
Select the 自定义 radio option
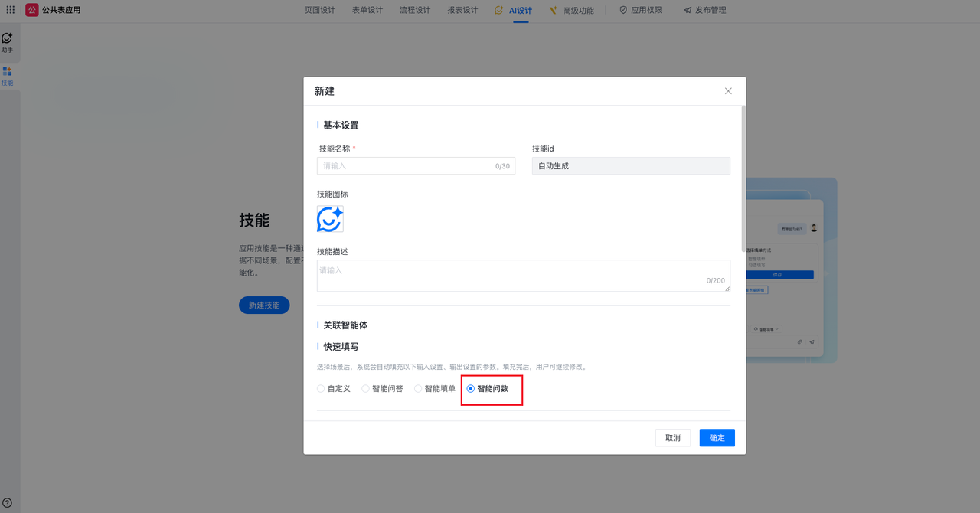322,389
